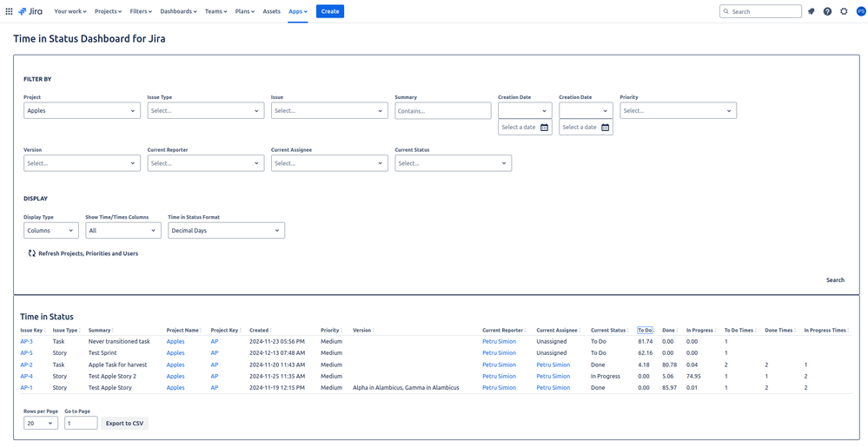Click the 74.95 In Progress value
The height and width of the screenshot is (447, 868).
pyautogui.click(x=693, y=376)
